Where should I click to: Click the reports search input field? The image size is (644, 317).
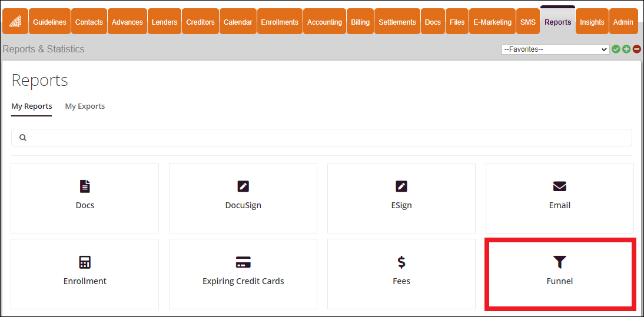pyautogui.click(x=321, y=138)
